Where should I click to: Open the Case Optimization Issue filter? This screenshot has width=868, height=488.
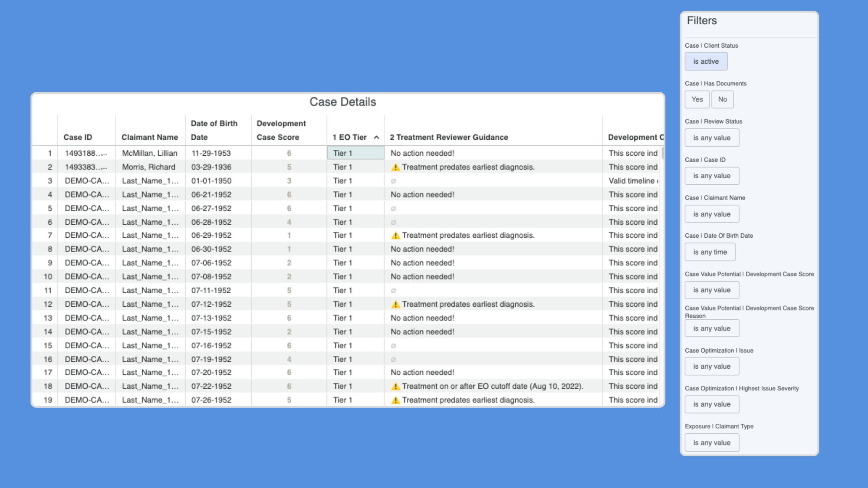(712, 367)
